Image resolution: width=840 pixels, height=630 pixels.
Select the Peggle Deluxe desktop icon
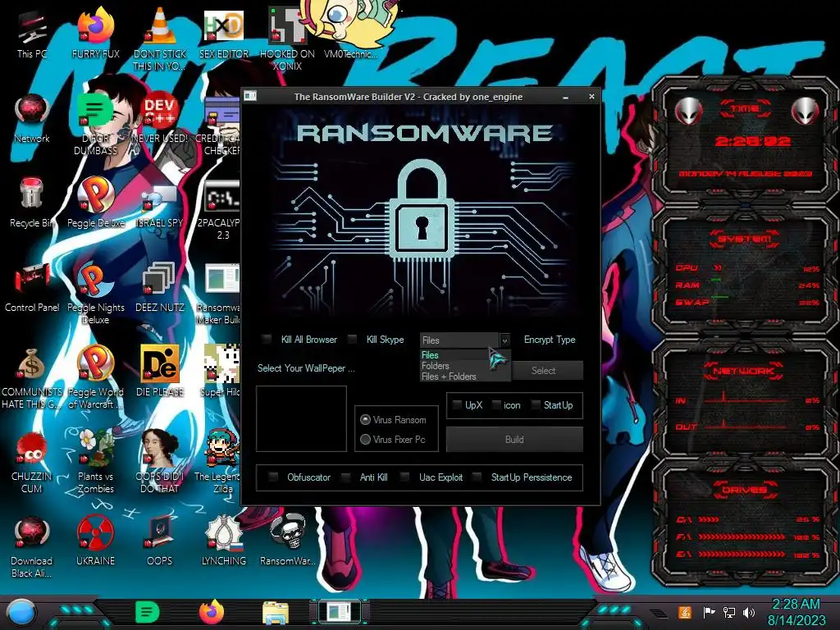coord(95,203)
